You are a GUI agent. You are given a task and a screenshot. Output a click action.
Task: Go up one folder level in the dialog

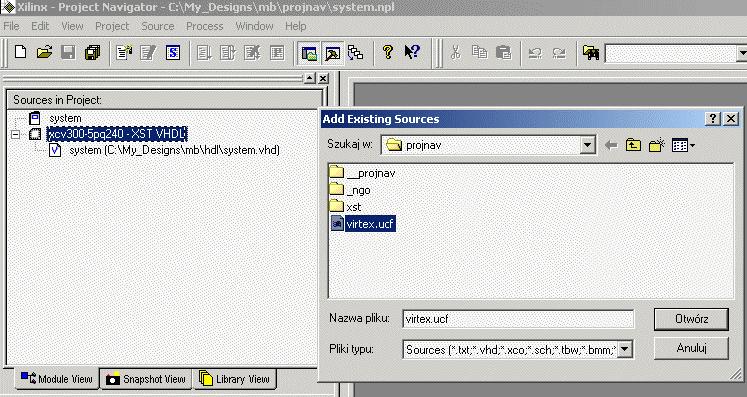click(633, 145)
